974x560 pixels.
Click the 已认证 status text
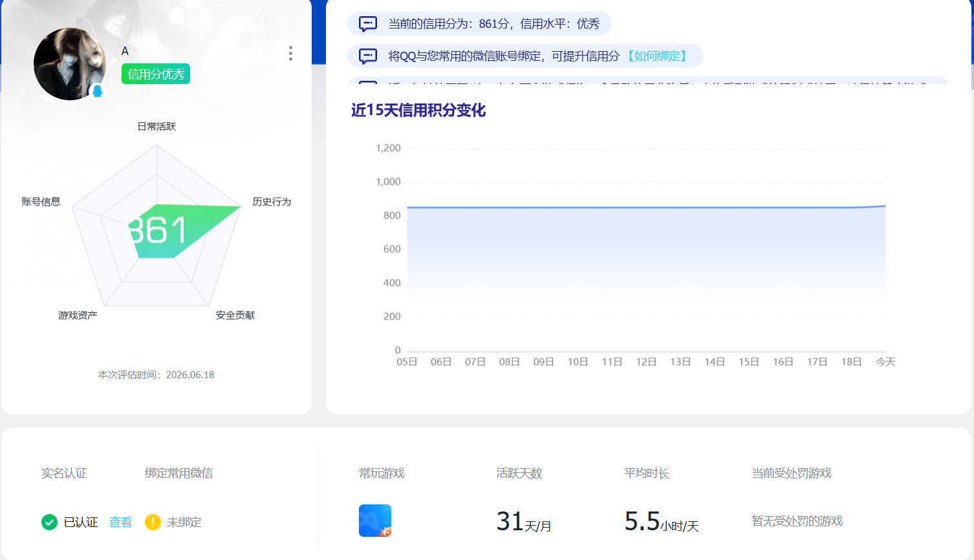click(x=81, y=522)
